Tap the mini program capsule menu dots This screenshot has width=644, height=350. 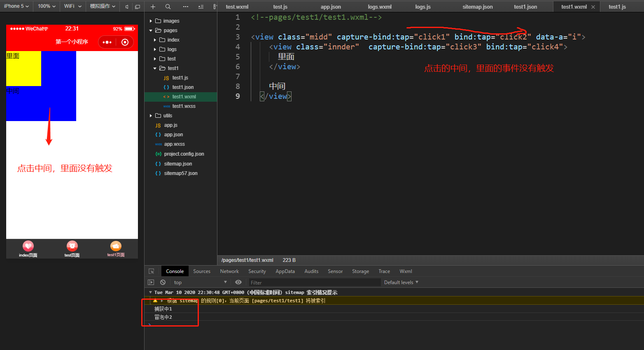tap(107, 42)
